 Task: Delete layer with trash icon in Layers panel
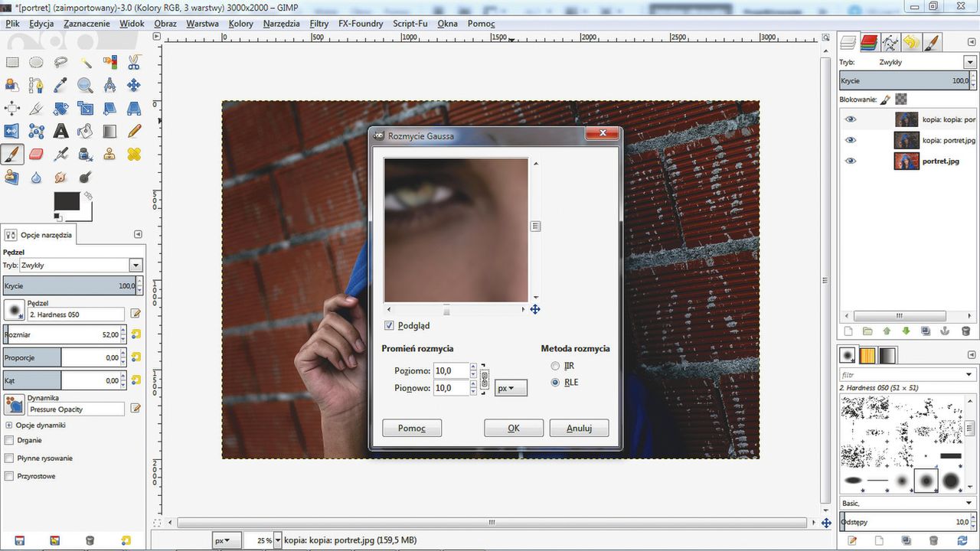tap(965, 331)
